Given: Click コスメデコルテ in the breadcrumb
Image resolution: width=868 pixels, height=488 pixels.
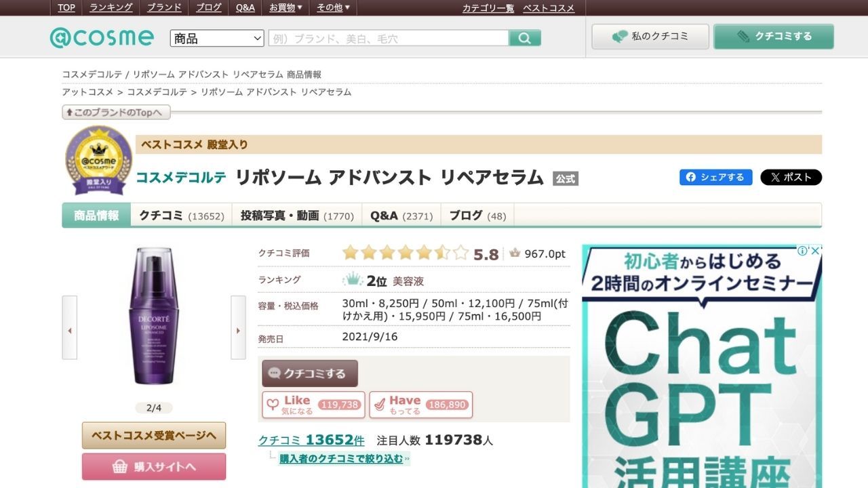Looking at the screenshot, I should 157,91.
